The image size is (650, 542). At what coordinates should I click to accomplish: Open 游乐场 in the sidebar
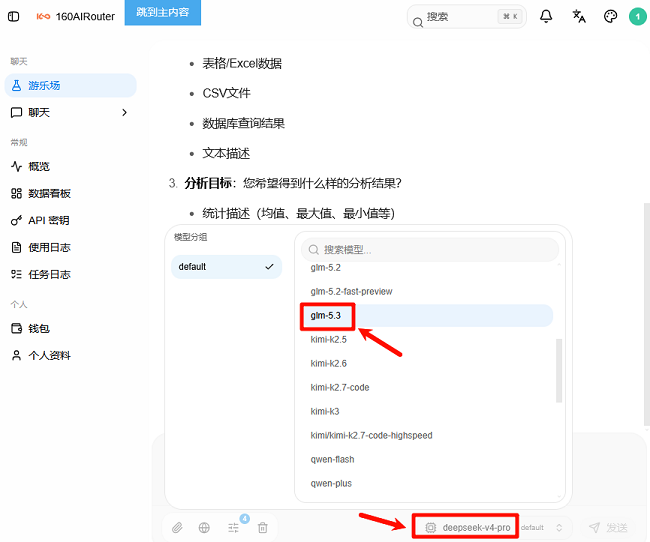click(70, 85)
